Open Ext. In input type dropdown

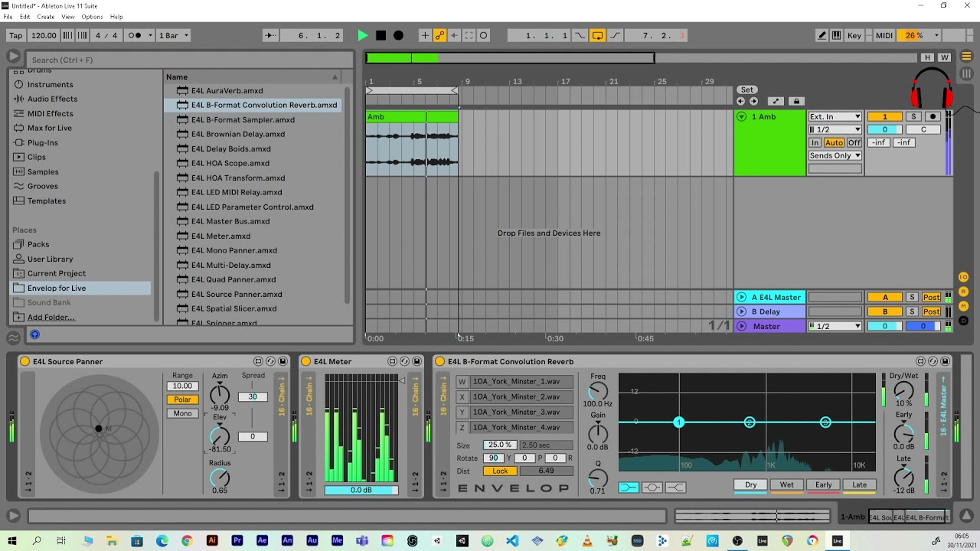(835, 116)
